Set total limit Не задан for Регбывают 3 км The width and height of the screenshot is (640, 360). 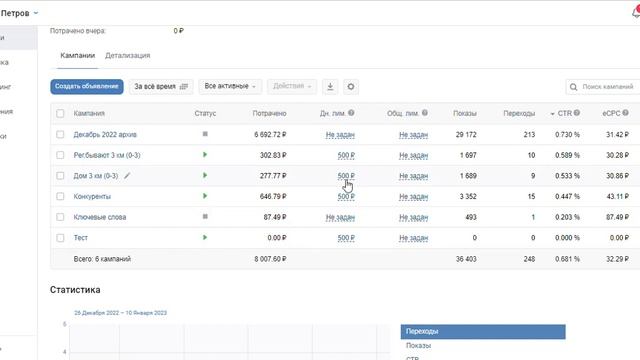coord(413,156)
